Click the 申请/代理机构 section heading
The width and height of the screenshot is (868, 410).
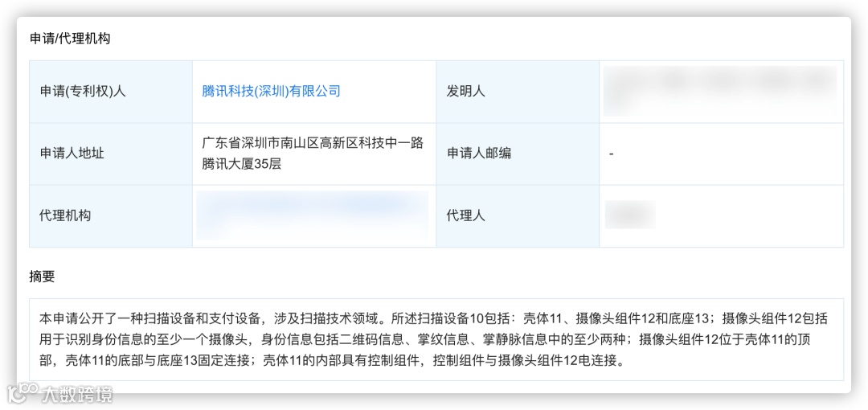[x=70, y=39]
